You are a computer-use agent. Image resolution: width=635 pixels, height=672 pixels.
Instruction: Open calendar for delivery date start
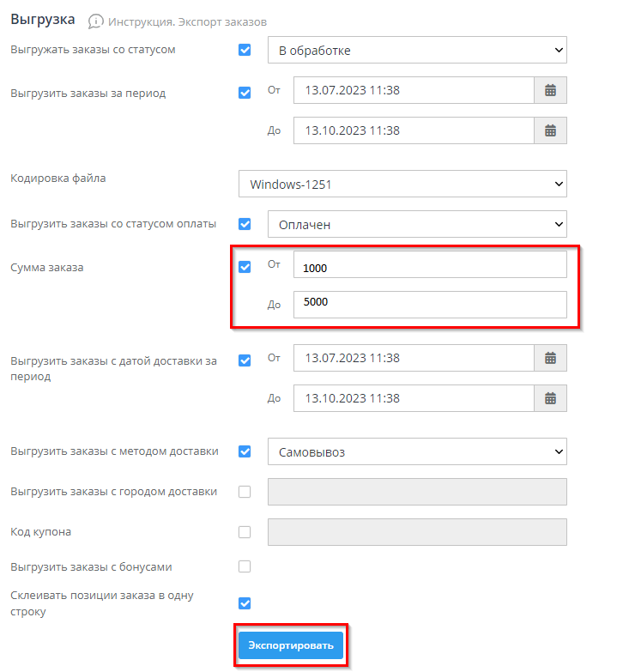click(550, 358)
